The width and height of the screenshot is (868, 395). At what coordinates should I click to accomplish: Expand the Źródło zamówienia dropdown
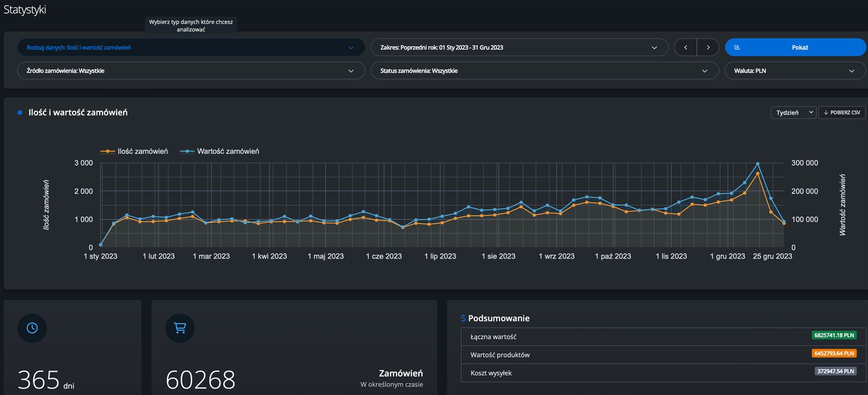pyautogui.click(x=190, y=71)
